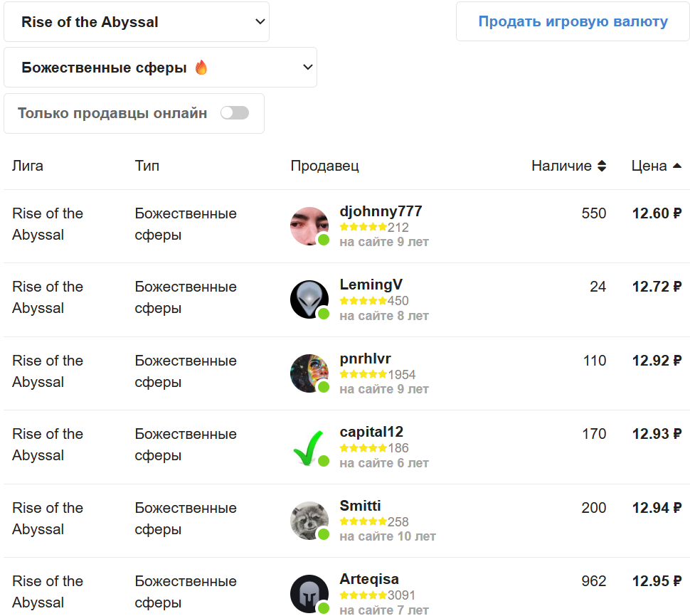Viewport: 690px width, 616px height.
Task: Click pnrhlvr's five-star rating
Action: point(363,375)
